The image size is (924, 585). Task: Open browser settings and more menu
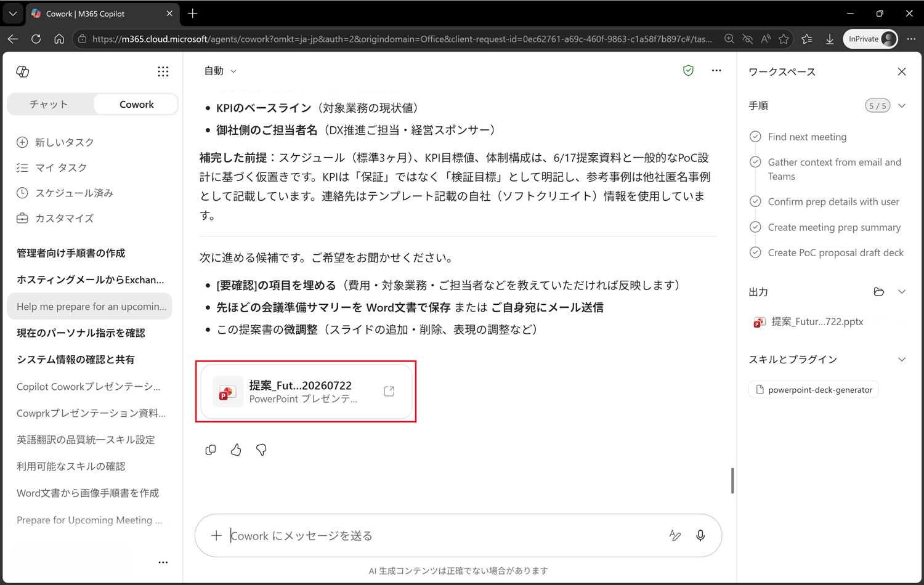911,39
